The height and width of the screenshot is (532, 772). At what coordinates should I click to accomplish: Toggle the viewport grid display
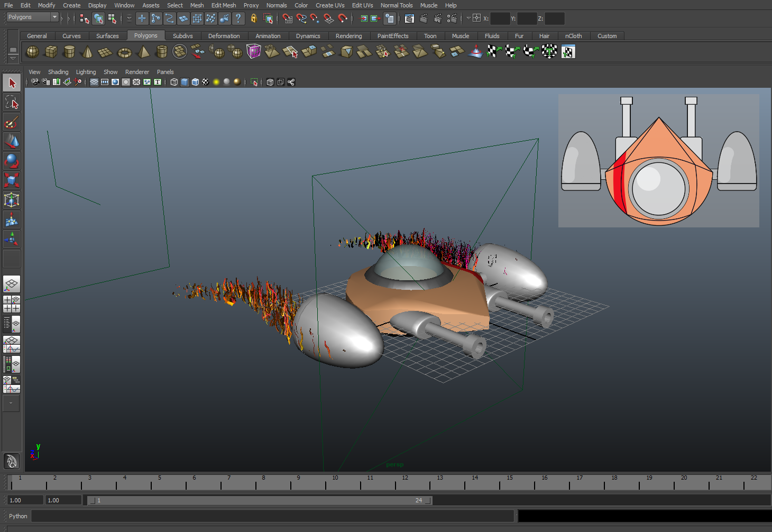[94, 82]
